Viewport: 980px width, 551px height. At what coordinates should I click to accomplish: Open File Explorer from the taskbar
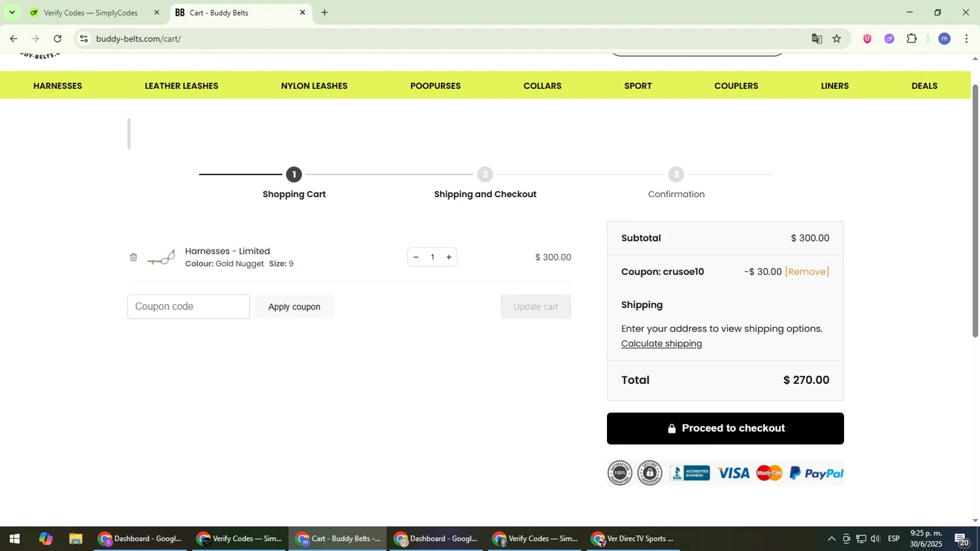click(x=76, y=539)
